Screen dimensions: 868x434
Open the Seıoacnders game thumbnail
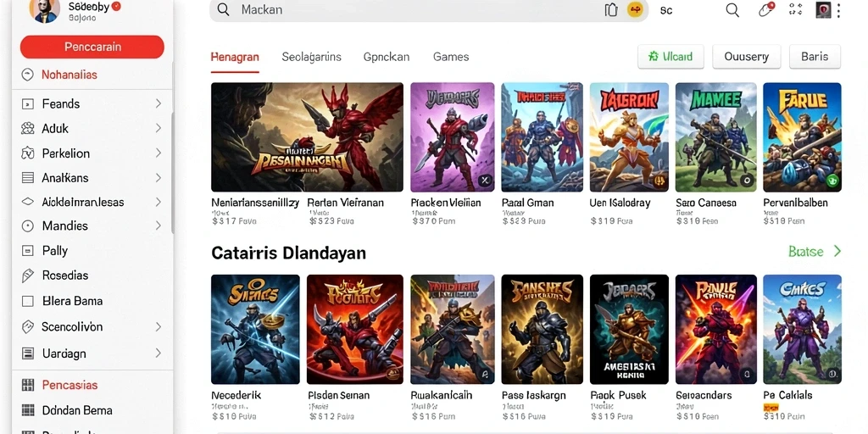click(715, 330)
